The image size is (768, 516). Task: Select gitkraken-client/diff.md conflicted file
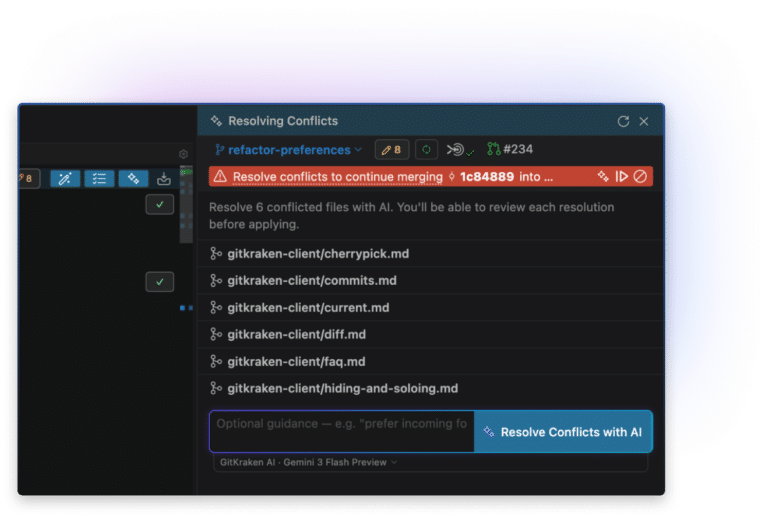click(431, 334)
